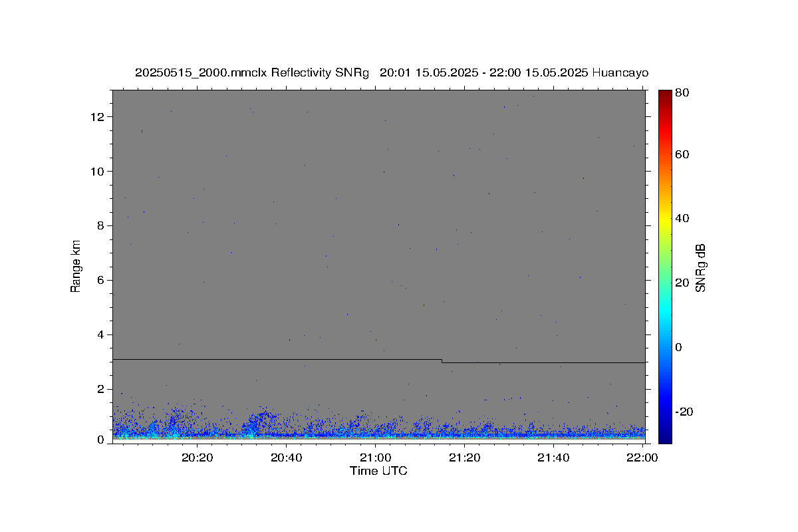Click the '10' range tick label
This screenshot has width=798, height=532.
point(98,172)
